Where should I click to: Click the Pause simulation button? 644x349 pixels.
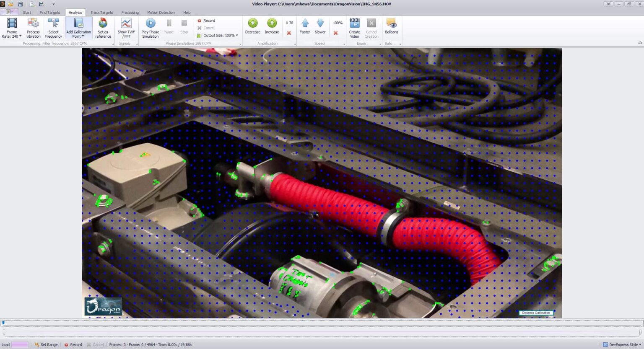pos(169,26)
